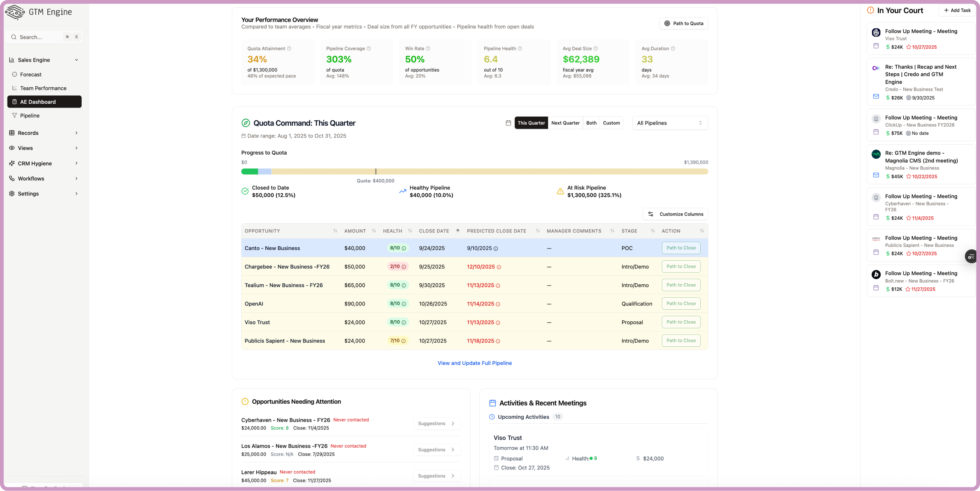
Task: Click the CRM Hygiene icon
Action: [12, 163]
